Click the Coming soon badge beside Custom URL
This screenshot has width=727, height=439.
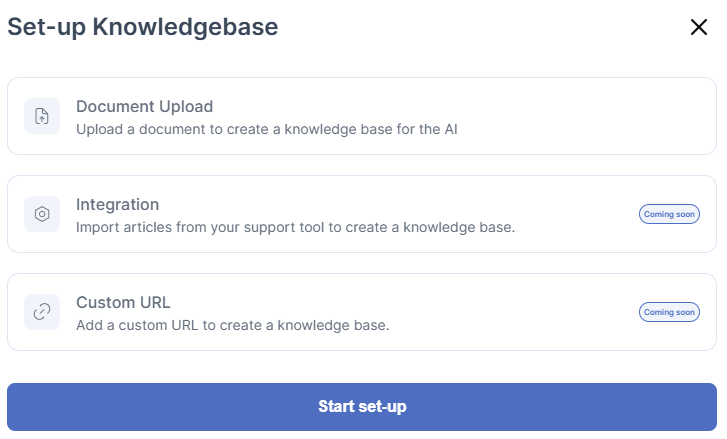tap(669, 312)
